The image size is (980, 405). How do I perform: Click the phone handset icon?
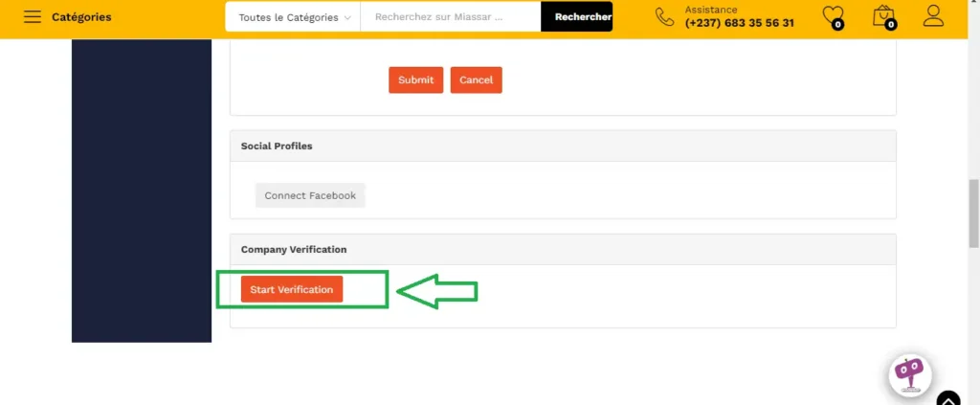[664, 16]
